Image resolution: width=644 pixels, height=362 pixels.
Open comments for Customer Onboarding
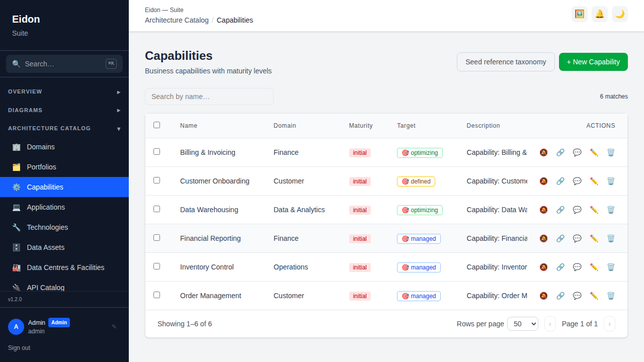[x=577, y=181]
